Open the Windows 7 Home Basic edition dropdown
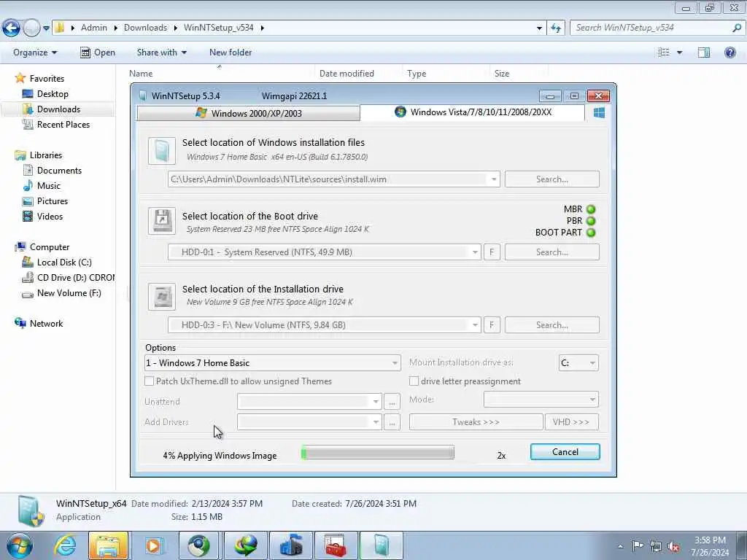The image size is (747, 560). click(395, 363)
